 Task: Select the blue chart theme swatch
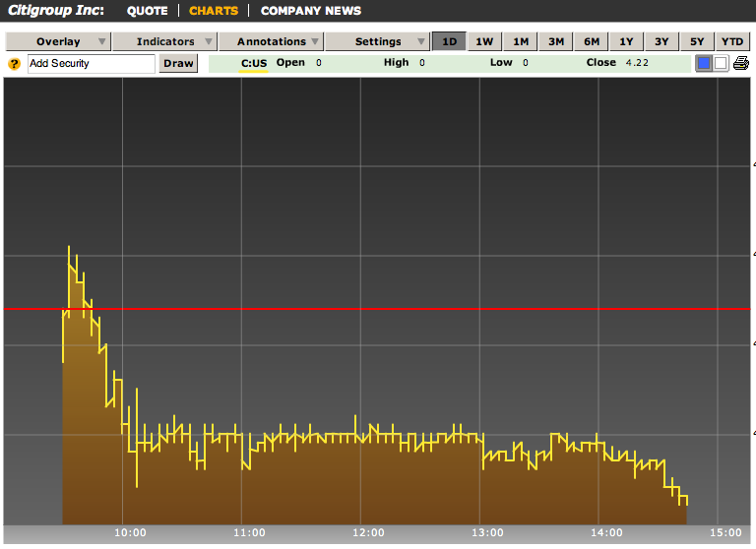coord(704,63)
